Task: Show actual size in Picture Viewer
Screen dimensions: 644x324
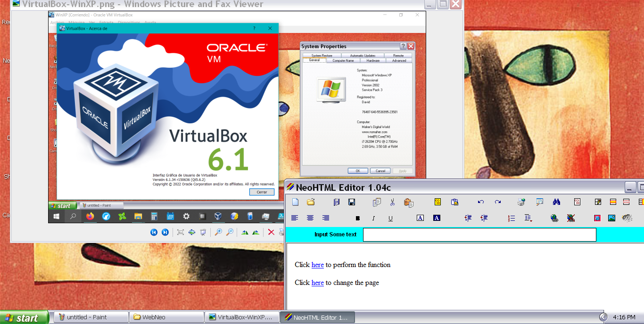Action: pos(192,232)
